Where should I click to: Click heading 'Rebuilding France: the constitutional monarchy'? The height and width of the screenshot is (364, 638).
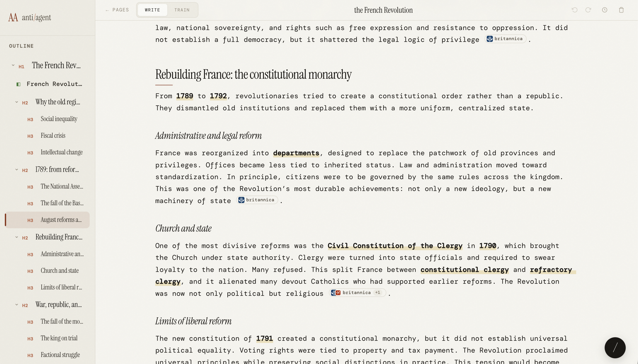tap(253, 75)
